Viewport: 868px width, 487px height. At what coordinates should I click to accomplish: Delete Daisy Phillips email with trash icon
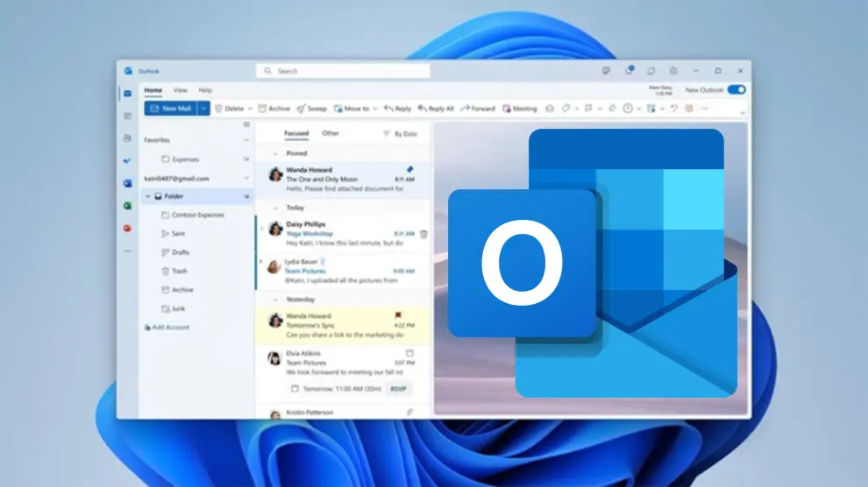click(x=423, y=234)
